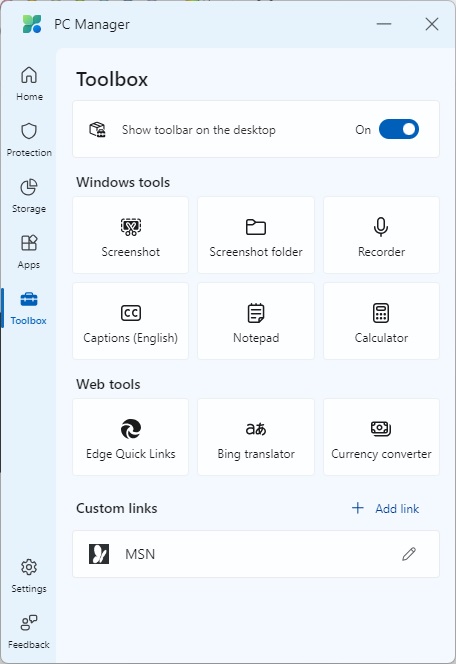This screenshot has height=664, width=456.
Task: Turn off Show toolbar on desktop switch
Action: pos(398,129)
